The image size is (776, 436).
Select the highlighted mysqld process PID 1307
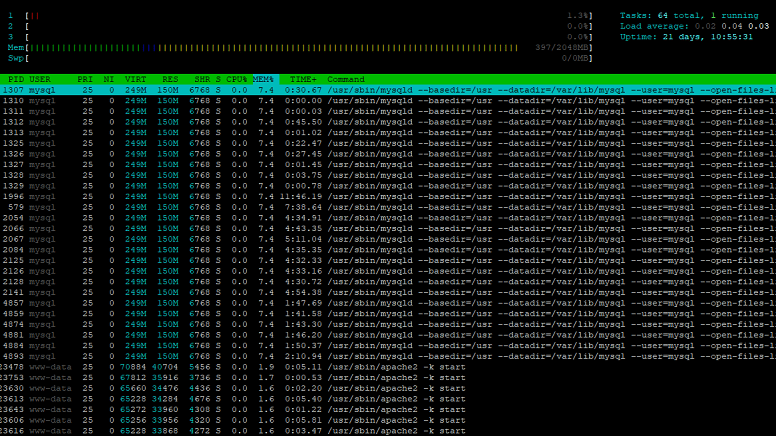[x=388, y=90]
